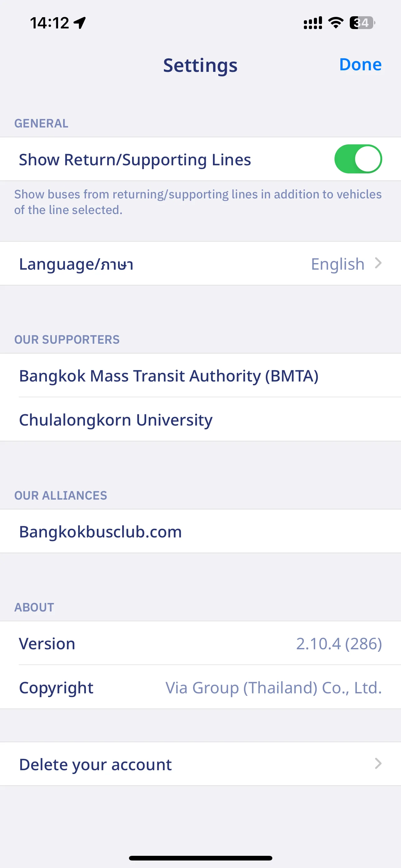
Task: Tap the Copyright Via Group row
Action: pyautogui.click(x=200, y=687)
